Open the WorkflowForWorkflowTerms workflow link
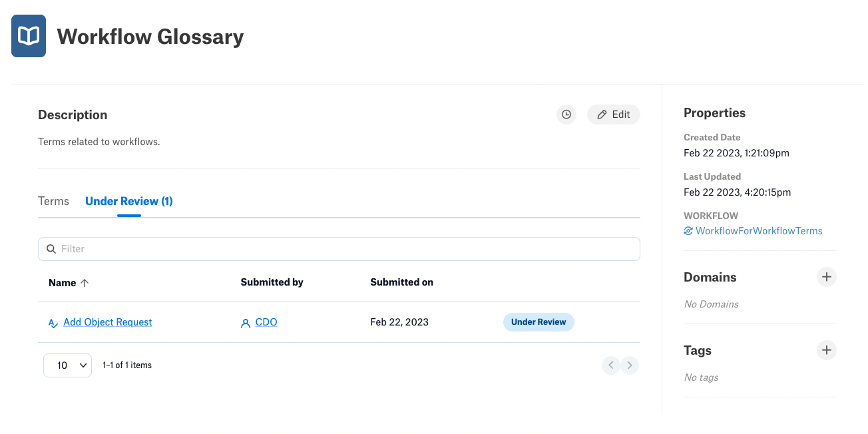868x434 pixels. point(759,231)
